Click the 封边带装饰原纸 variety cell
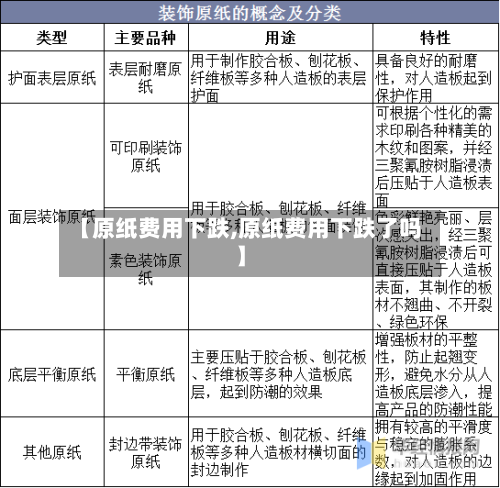500x488 pixels. coord(146,452)
